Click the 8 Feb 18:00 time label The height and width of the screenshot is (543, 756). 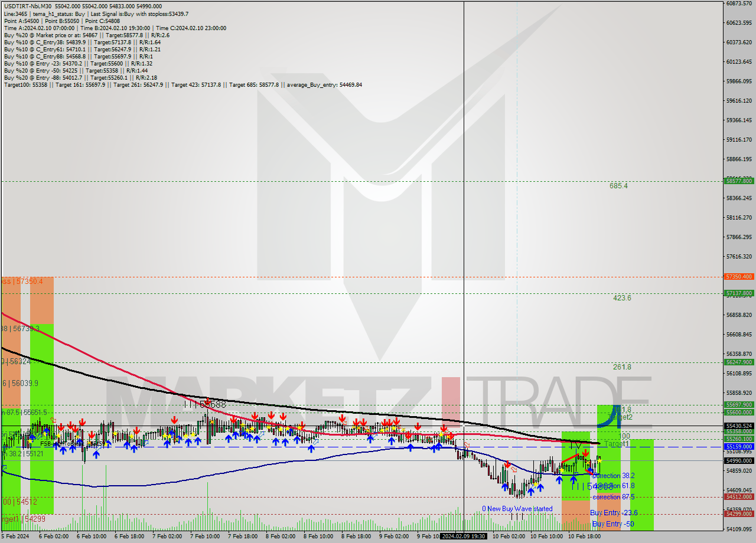point(356,537)
